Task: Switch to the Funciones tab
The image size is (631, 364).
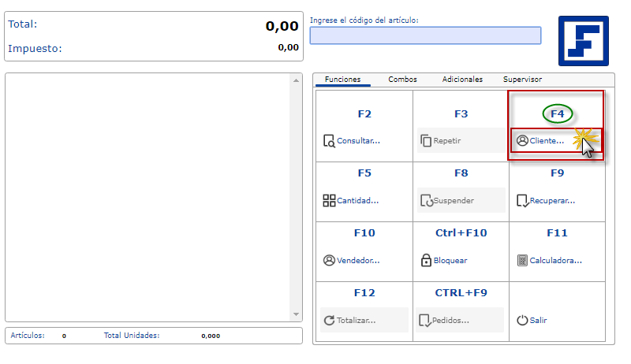Action: tap(343, 80)
